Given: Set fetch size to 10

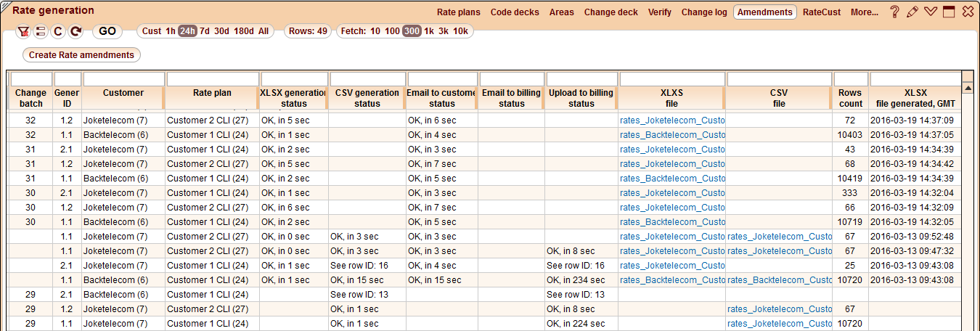Looking at the screenshot, I should [375, 31].
